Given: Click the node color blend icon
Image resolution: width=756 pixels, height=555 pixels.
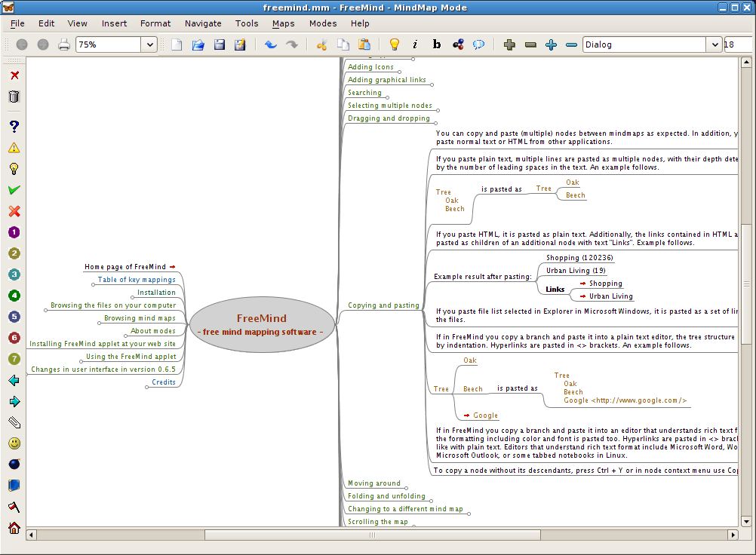Looking at the screenshot, I should [x=457, y=44].
